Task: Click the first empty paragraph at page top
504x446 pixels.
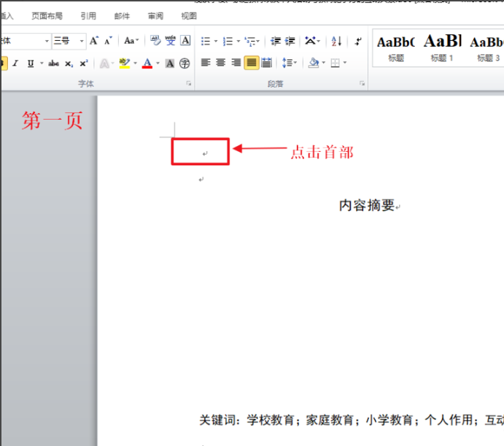Action: pos(205,154)
